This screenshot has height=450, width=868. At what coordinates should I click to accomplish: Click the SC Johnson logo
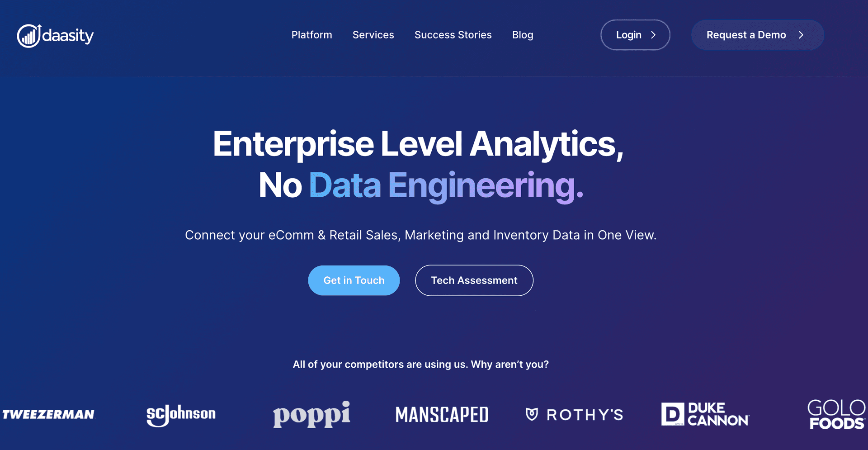click(x=181, y=415)
